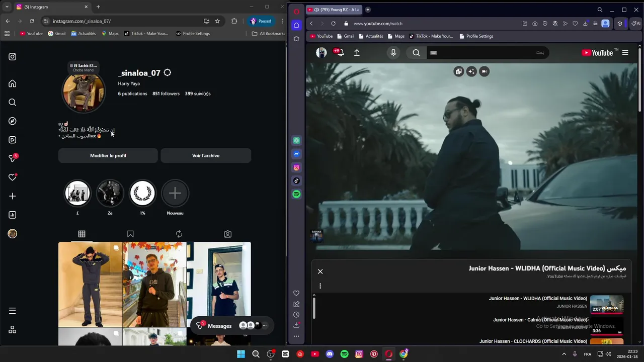Click the Instagram logo in the sidebar
The height and width of the screenshot is (362, 644).
point(13,57)
